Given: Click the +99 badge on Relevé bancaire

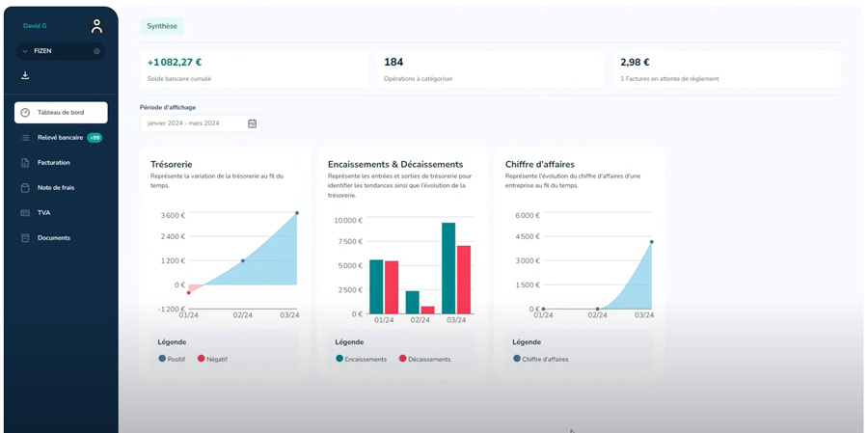Looking at the screenshot, I should [95, 138].
